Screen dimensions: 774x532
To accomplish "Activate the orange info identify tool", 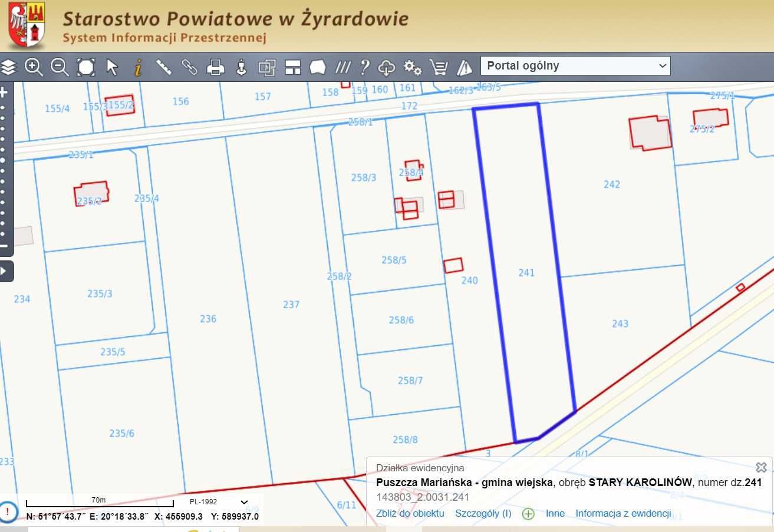I will pyautogui.click(x=138, y=67).
